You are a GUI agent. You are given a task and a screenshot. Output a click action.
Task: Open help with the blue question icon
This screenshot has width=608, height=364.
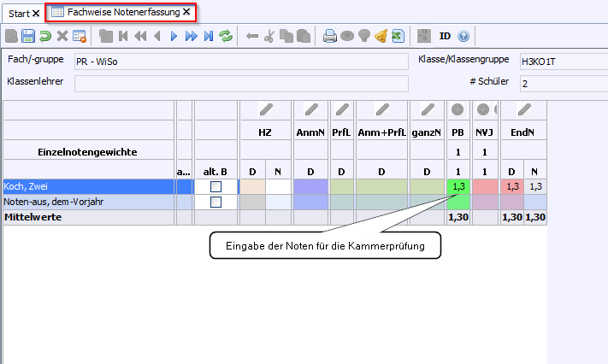coord(463,36)
